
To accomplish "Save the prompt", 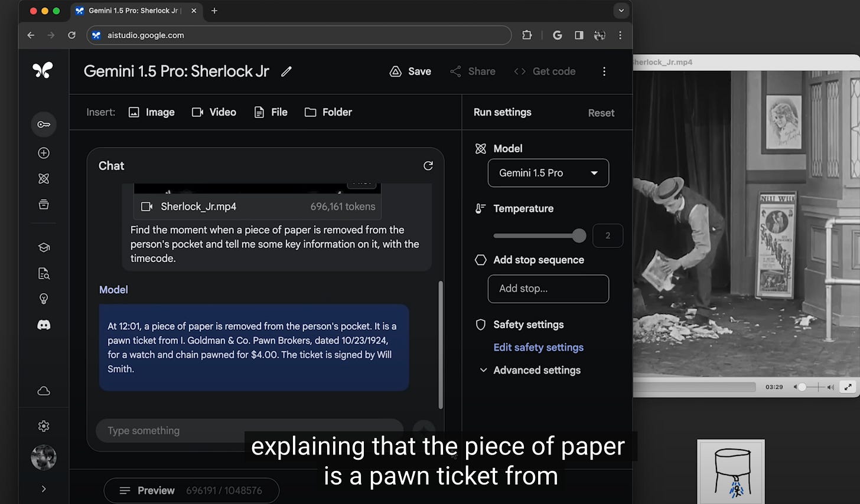I will click(x=411, y=71).
